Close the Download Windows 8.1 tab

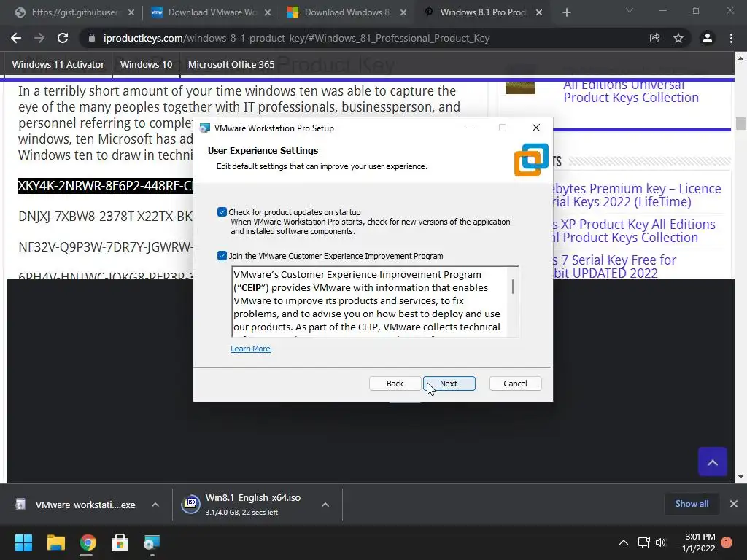click(x=403, y=12)
